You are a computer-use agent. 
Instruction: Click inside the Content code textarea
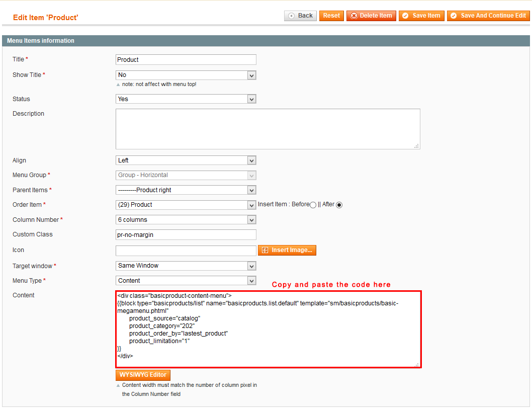[x=269, y=329]
